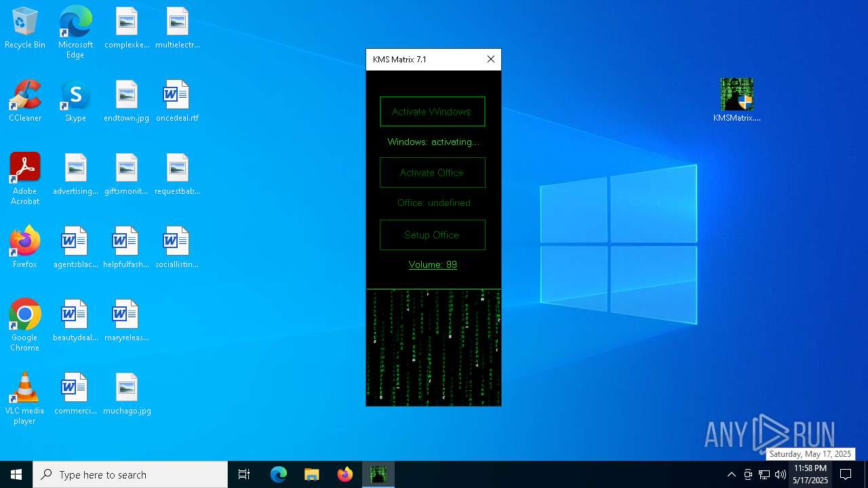This screenshot has width=868, height=488.
Task: Open File Explorer from the taskbar
Action: tap(312, 474)
